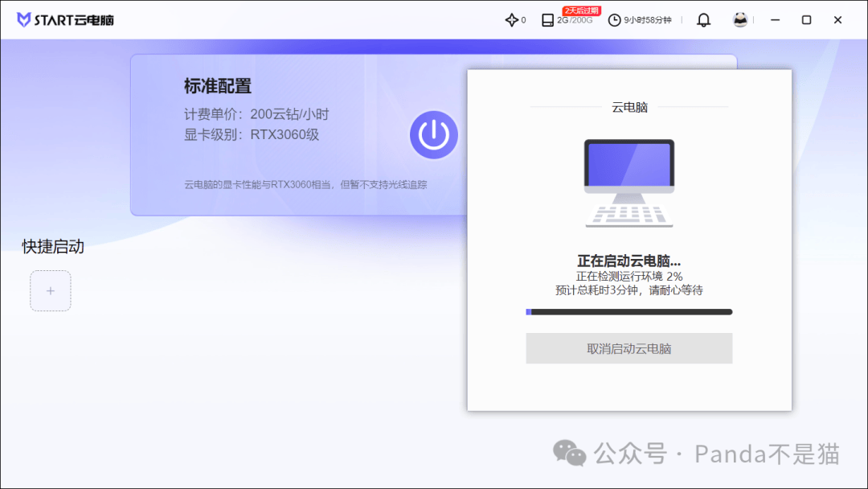
Task: Click the 标准配置 heading
Action: [x=218, y=86]
